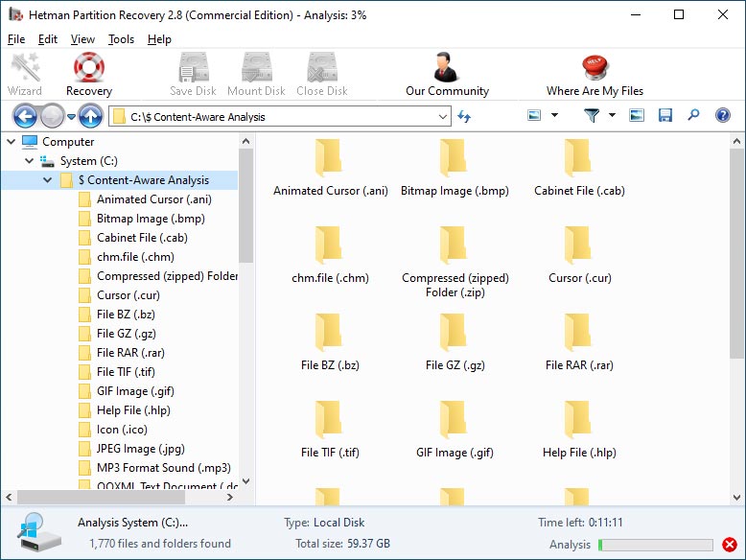Select Icon (.ico) in the tree
This screenshot has width=746, height=560.
pyautogui.click(x=122, y=430)
